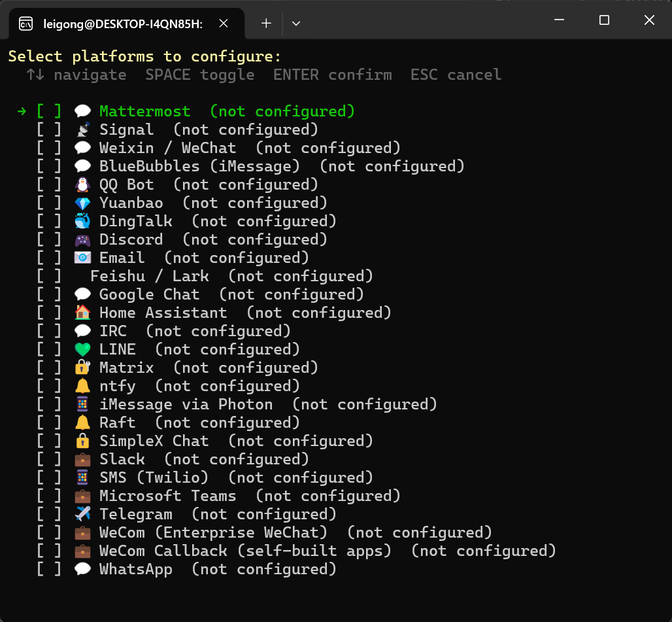Enable the Telegram checkbox
672x622 pixels.
tap(49, 514)
